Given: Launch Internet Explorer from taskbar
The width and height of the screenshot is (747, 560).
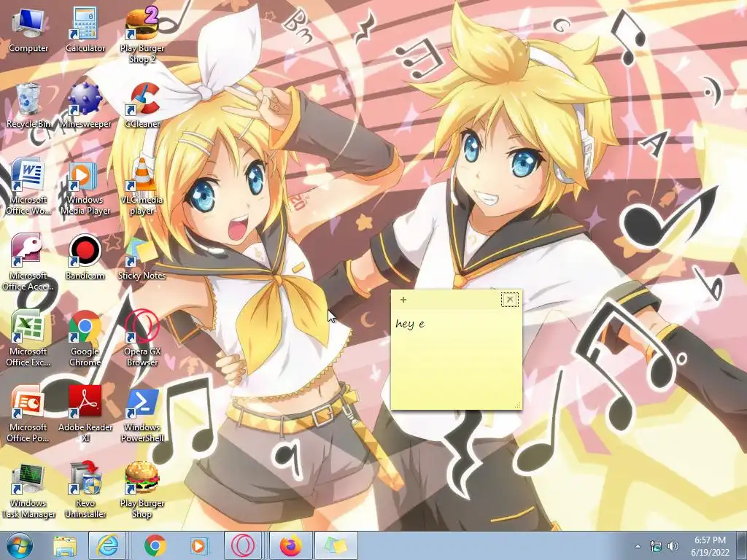Looking at the screenshot, I should (x=108, y=545).
